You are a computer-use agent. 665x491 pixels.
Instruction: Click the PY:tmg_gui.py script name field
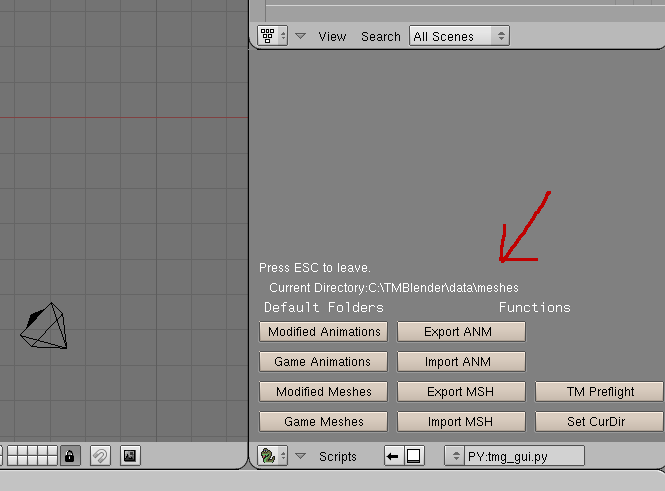[x=524, y=456]
